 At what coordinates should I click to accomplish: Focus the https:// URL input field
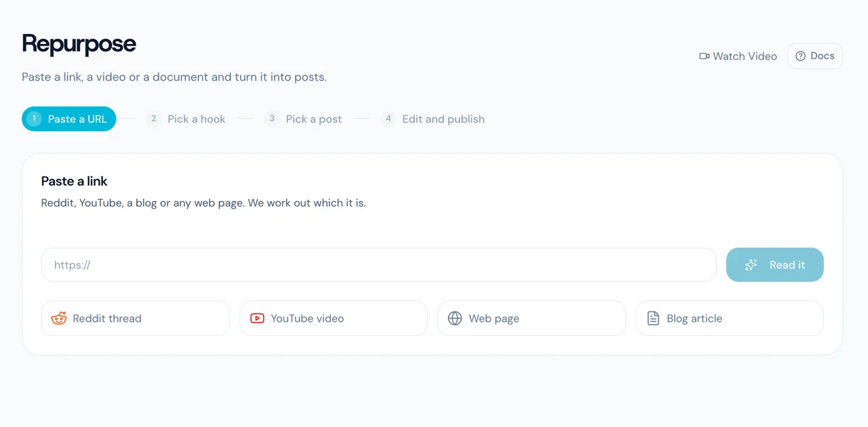point(379,265)
